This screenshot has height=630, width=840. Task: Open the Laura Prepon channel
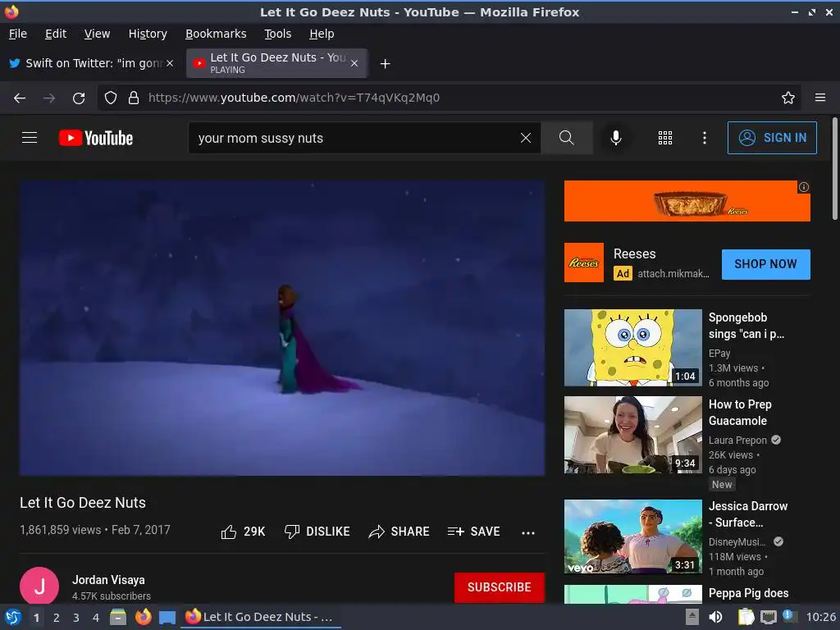737,440
